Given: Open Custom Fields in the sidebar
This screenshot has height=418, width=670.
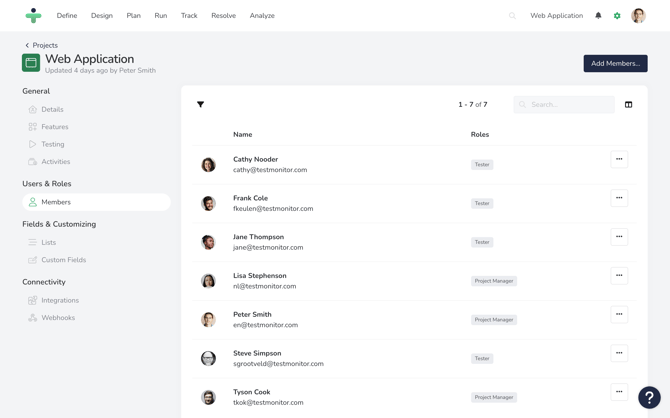Looking at the screenshot, I should (x=64, y=260).
